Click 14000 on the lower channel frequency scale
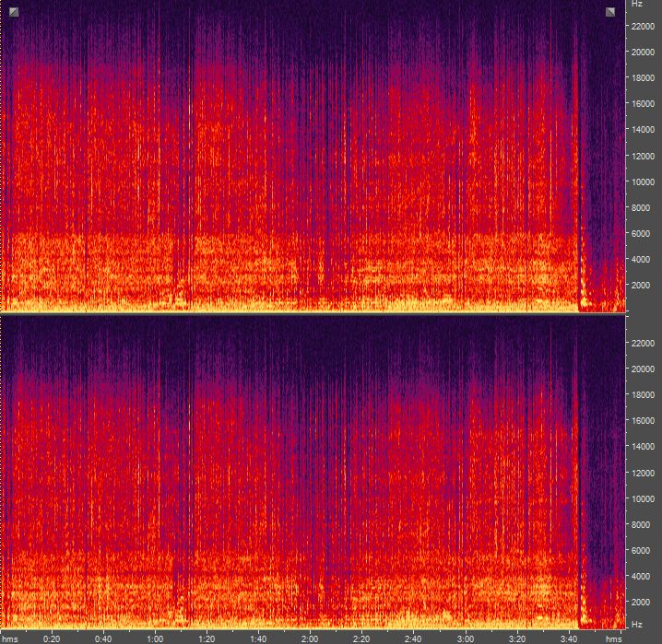 click(643, 446)
